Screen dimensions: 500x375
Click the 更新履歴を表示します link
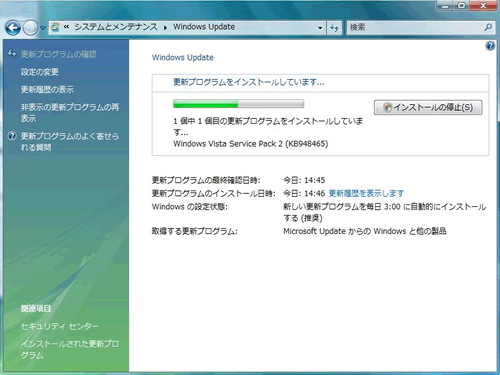[x=366, y=193]
